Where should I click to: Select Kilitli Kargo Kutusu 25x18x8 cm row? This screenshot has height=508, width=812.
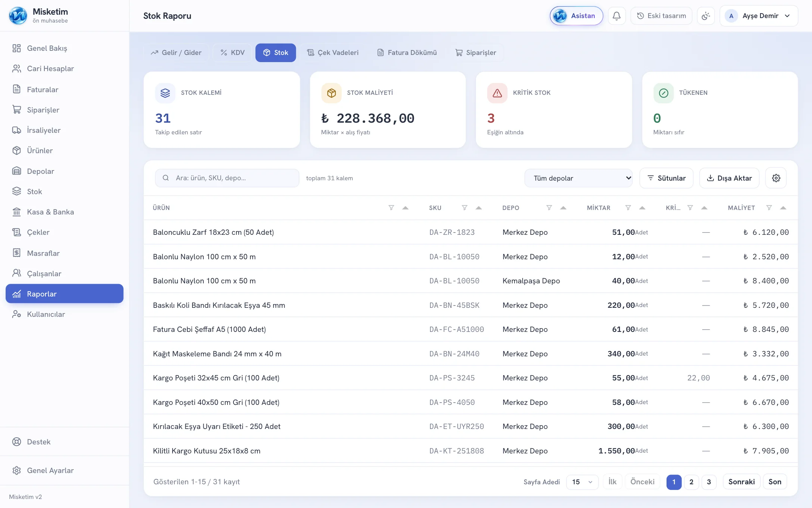pos(471,451)
